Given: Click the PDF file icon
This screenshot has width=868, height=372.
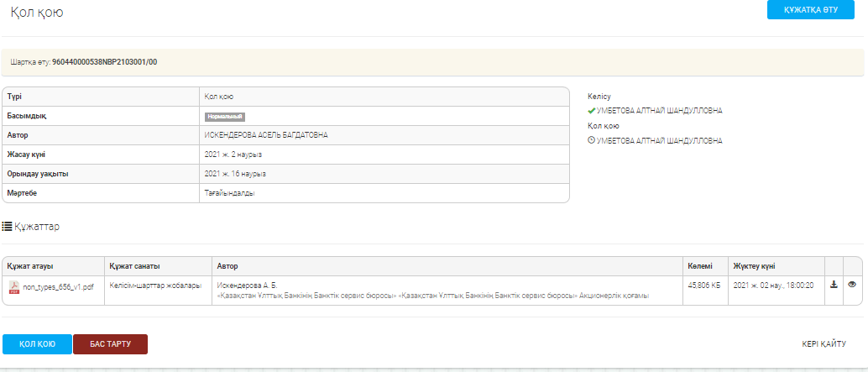Looking at the screenshot, I should point(13,286).
